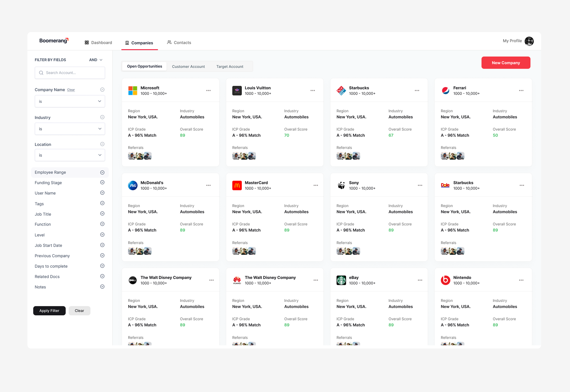570x392 pixels.
Task: Click the Dole logo on Starbucks card
Action: pos(445,185)
